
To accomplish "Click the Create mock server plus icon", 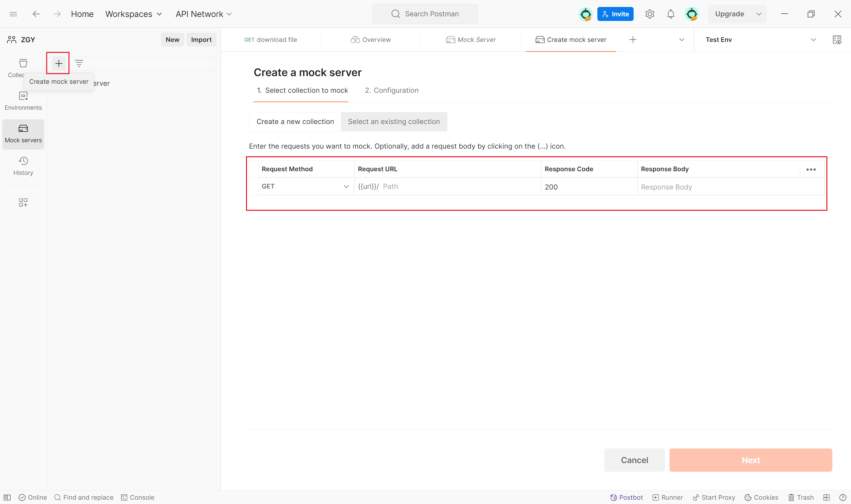I will (x=59, y=63).
